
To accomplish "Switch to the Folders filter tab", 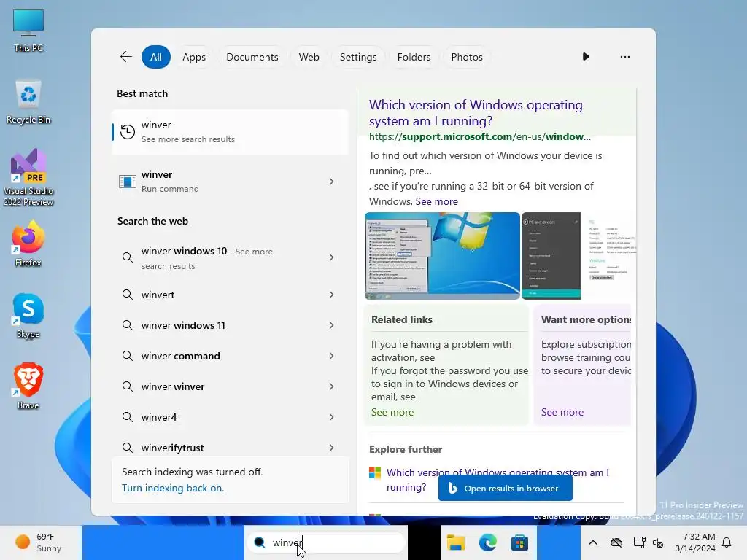I will point(414,57).
